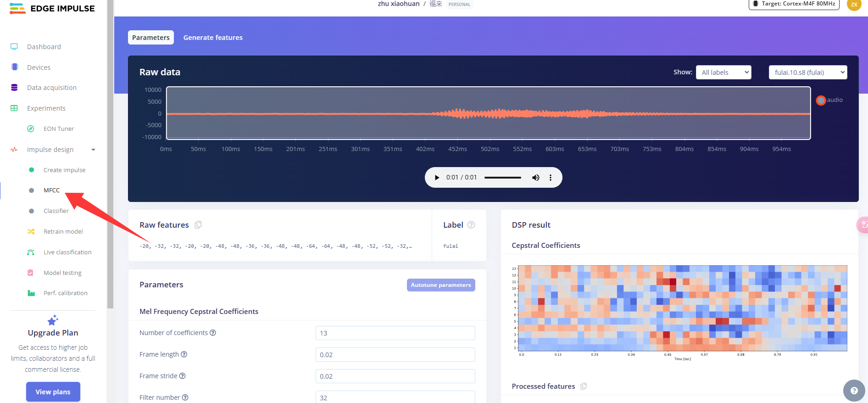Click the Frame stride help icon
Screen dimensions: 868x403
pos(182,376)
